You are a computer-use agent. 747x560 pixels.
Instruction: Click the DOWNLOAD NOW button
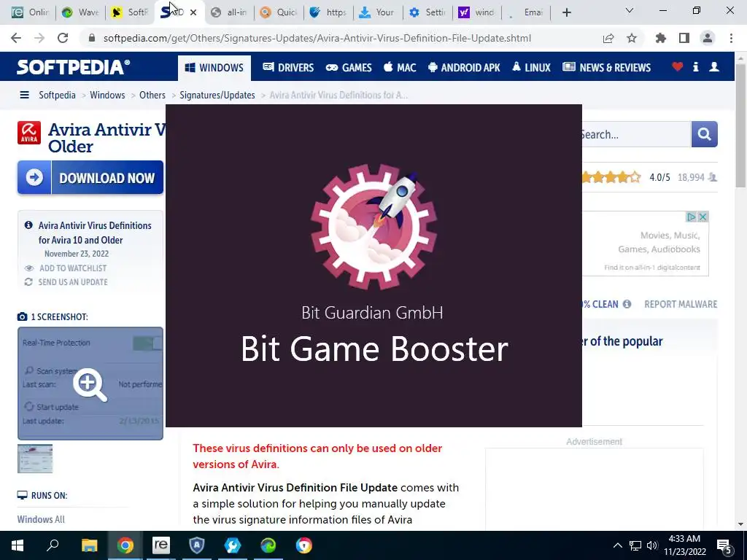[x=90, y=178]
